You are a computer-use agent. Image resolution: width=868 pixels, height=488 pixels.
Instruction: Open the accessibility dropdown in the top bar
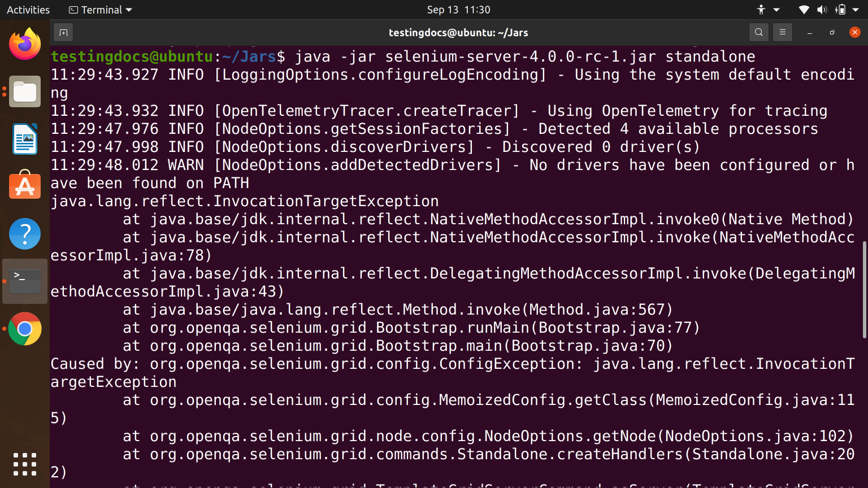pyautogui.click(x=760, y=10)
